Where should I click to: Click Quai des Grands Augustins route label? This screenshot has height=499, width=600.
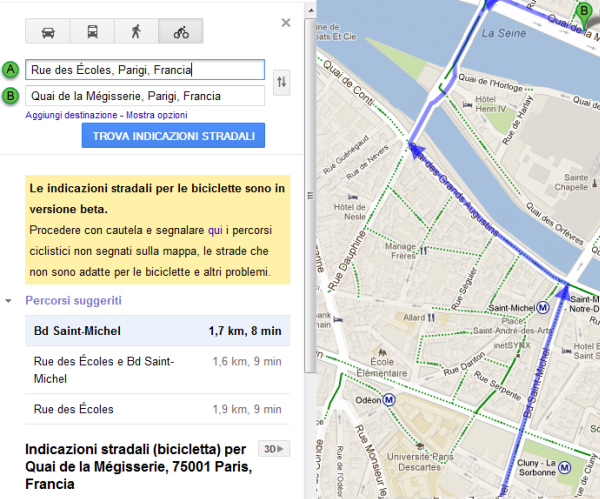455,190
